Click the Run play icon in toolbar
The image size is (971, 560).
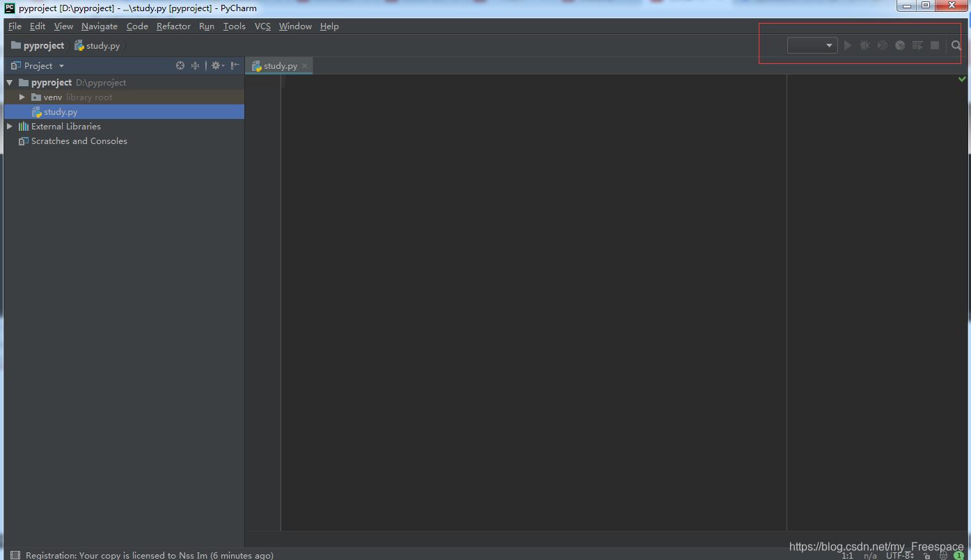847,45
